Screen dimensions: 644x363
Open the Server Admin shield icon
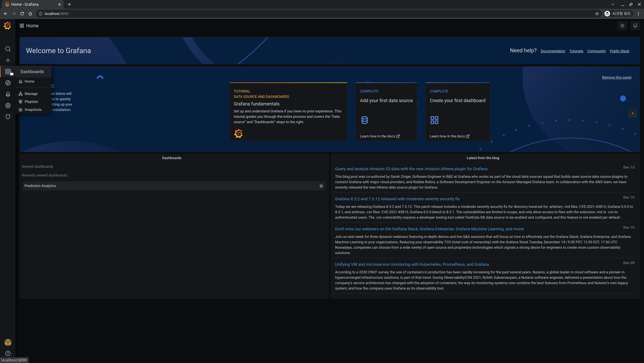tap(8, 117)
